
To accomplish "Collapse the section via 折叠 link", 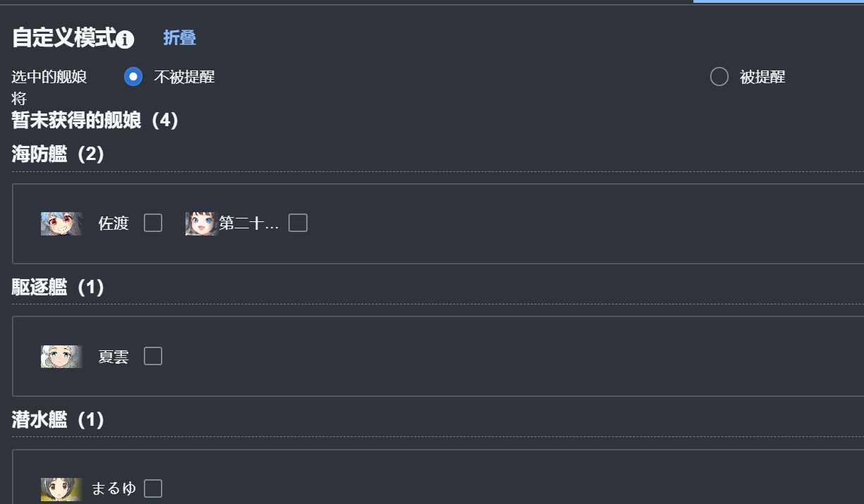I will [180, 38].
